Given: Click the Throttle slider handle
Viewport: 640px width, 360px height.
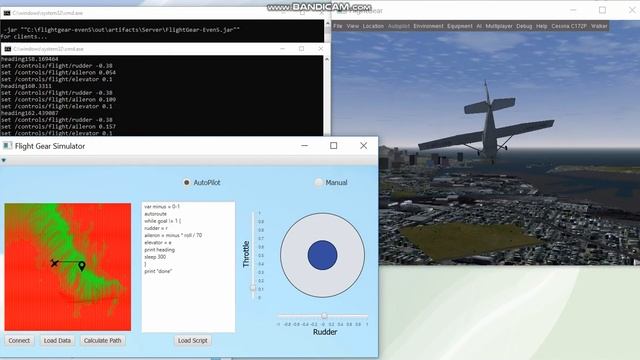Looking at the screenshot, I should pos(253,288).
